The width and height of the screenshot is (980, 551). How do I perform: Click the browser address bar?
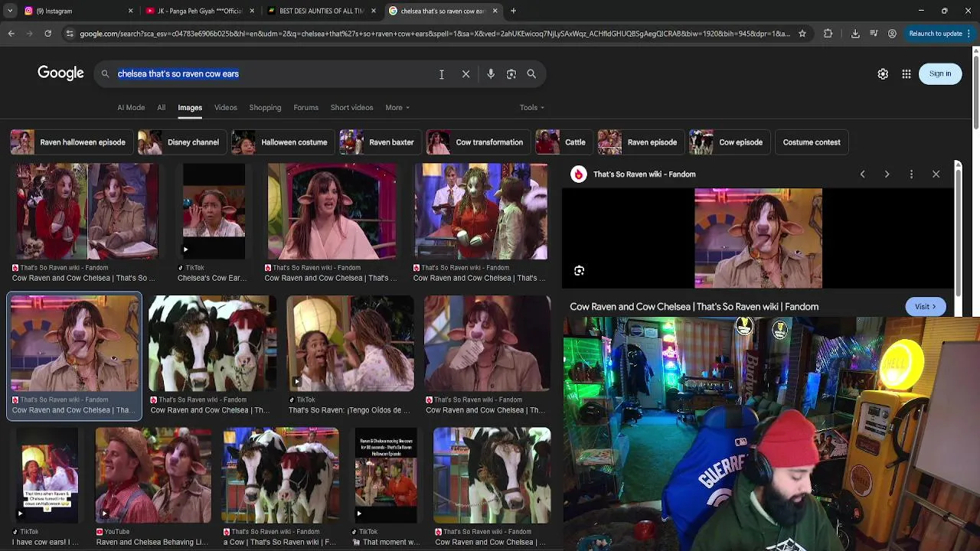(434, 34)
